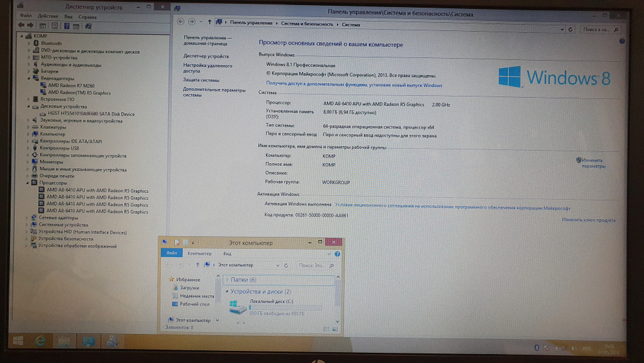Open Диспетчер устройств link in sidebar

[x=206, y=56]
